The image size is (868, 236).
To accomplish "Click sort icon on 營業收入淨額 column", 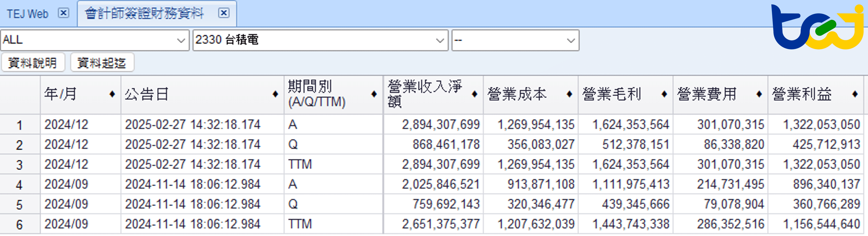I will coord(474,94).
